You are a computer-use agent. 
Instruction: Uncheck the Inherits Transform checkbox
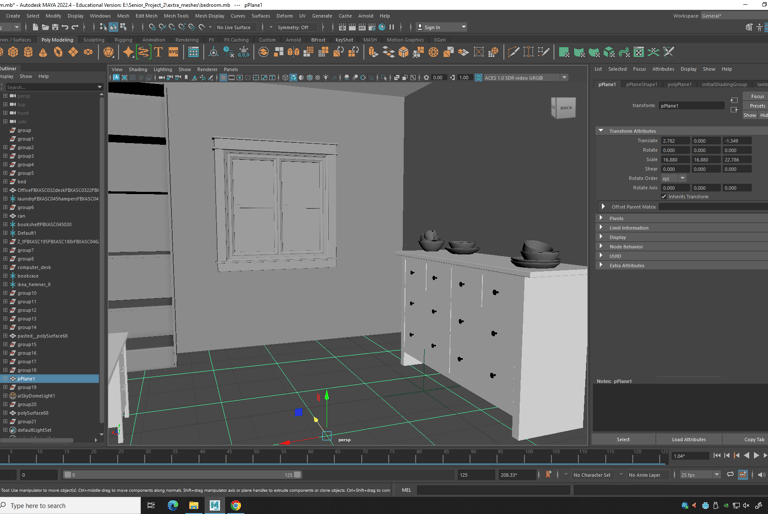pos(664,196)
